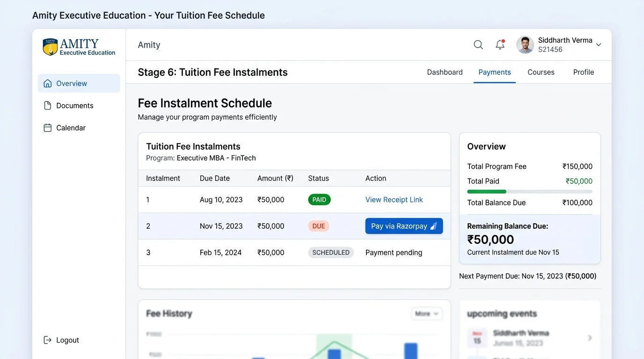Open the View Receipt Link
The height and width of the screenshot is (359, 644).
394,200
